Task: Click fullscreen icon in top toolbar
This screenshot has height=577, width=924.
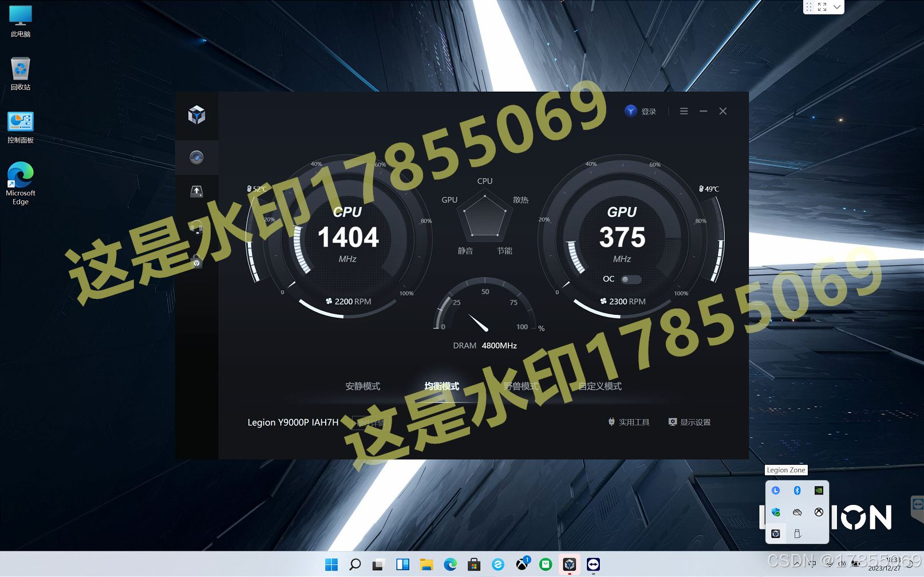Action: pyautogui.click(x=822, y=7)
